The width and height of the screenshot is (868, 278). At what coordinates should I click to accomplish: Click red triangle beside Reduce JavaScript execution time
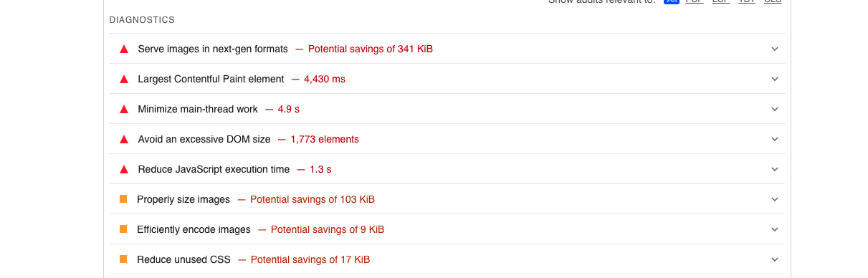click(123, 169)
